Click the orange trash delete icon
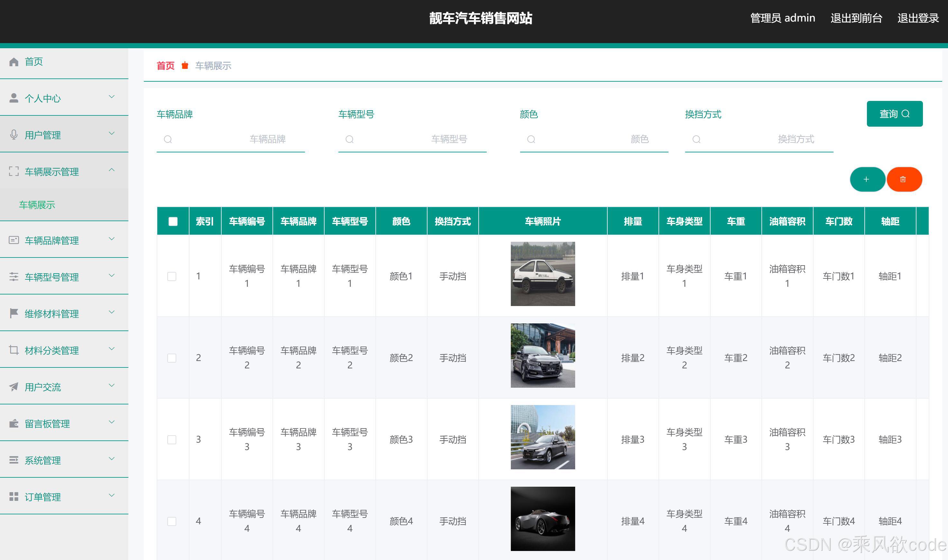This screenshot has height=560, width=948. (904, 179)
